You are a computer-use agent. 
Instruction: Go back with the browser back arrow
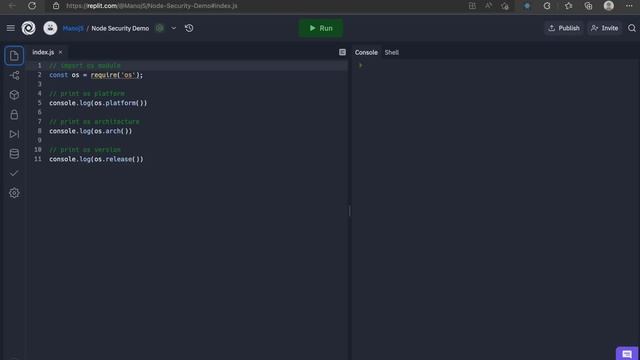tap(12, 6)
